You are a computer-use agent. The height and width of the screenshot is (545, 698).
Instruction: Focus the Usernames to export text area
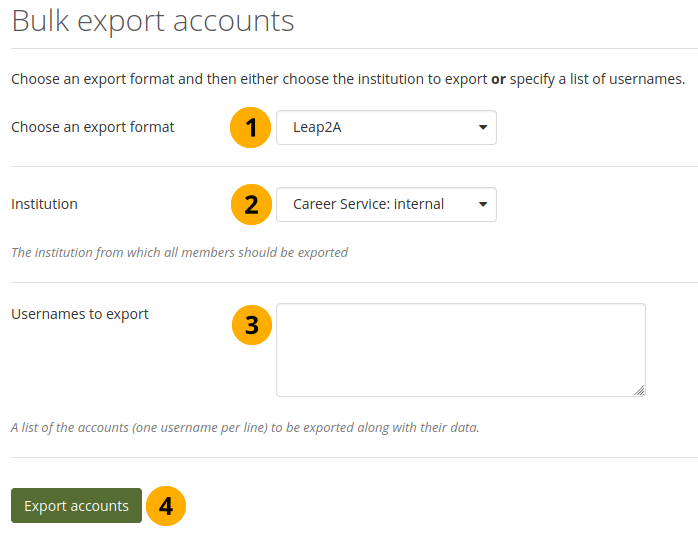click(x=460, y=349)
